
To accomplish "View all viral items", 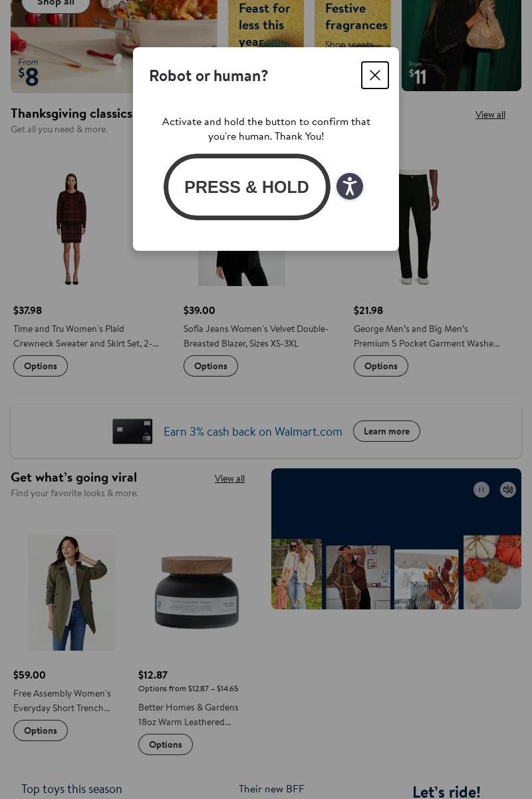I will (229, 478).
